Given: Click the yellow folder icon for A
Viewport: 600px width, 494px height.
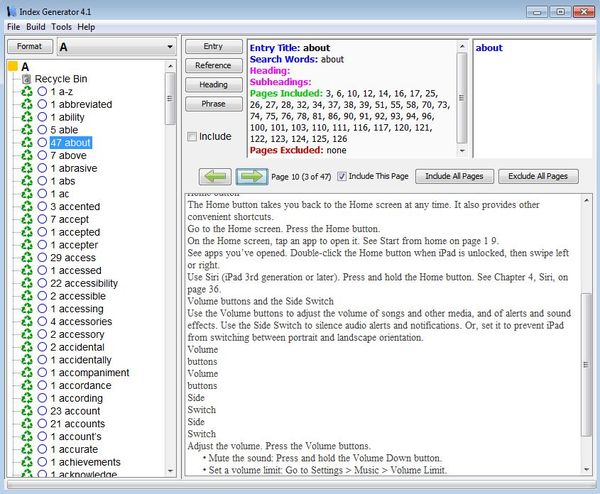Looking at the screenshot, I should click(12, 66).
